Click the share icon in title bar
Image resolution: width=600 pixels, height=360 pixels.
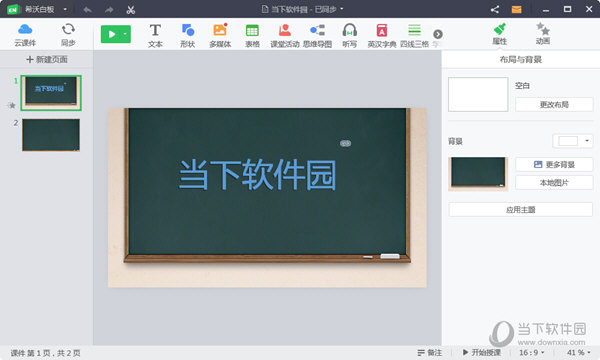coord(495,10)
